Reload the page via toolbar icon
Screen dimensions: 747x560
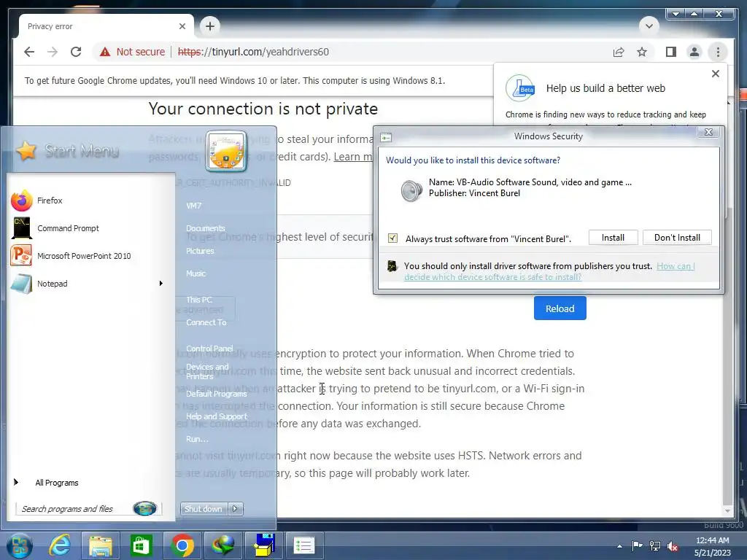click(76, 52)
